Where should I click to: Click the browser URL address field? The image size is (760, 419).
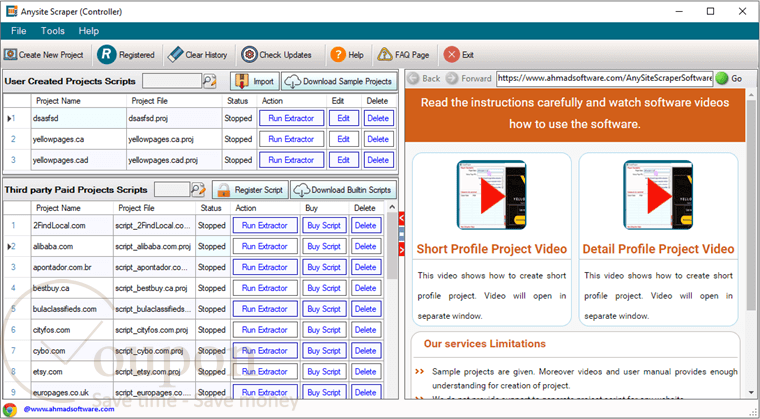pos(604,78)
